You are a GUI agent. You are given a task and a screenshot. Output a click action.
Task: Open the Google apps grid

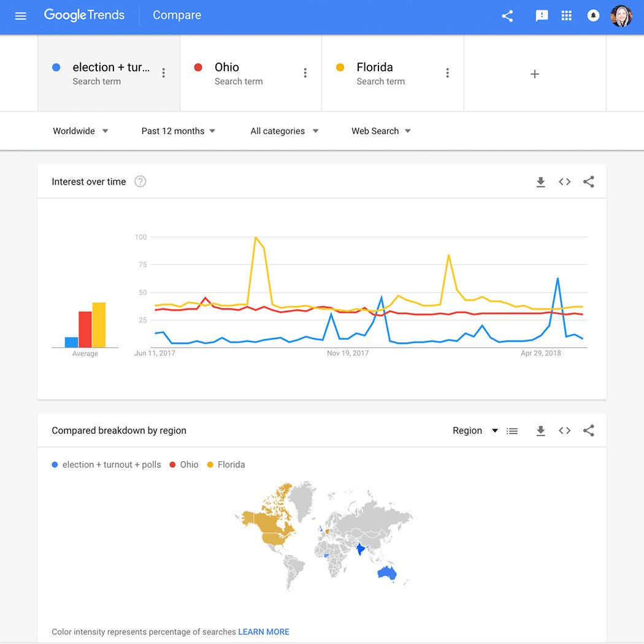point(566,15)
